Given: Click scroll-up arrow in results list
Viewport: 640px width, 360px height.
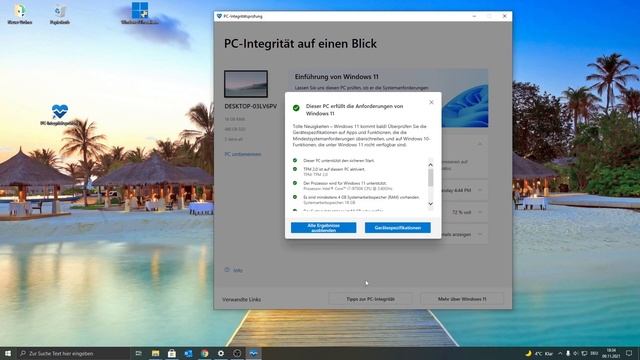Looking at the screenshot, I should pyautogui.click(x=430, y=165).
